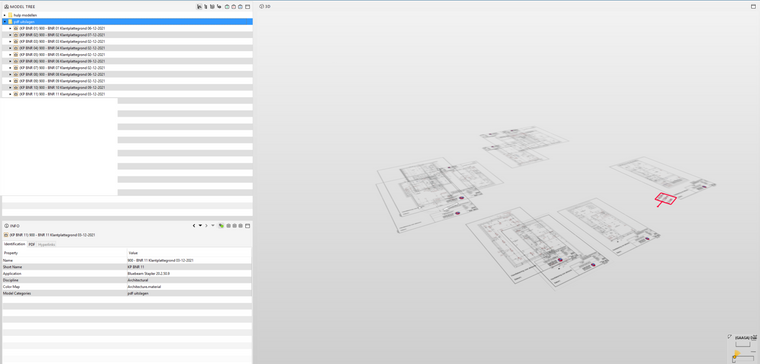Select the pdf uitslagen tree row
The width and height of the screenshot is (760, 364).
pyautogui.click(x=127, y=22)
